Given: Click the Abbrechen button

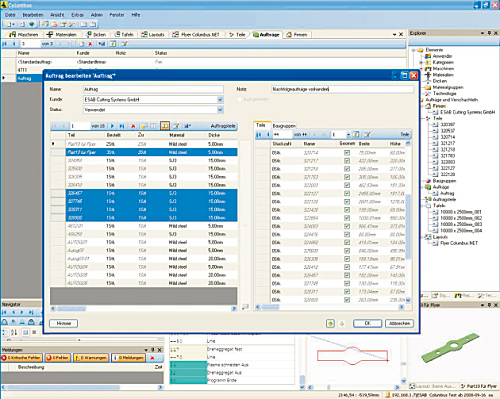Looking at the screenshot, I should pyautogui.click(x=399, y=323).
